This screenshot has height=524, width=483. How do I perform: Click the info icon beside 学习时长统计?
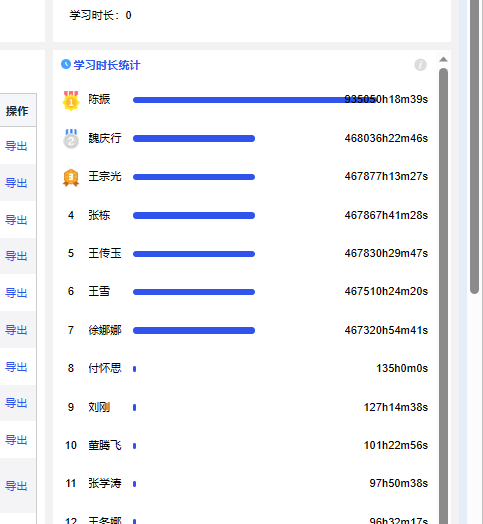pyautogui.click(x=420, y=64)
